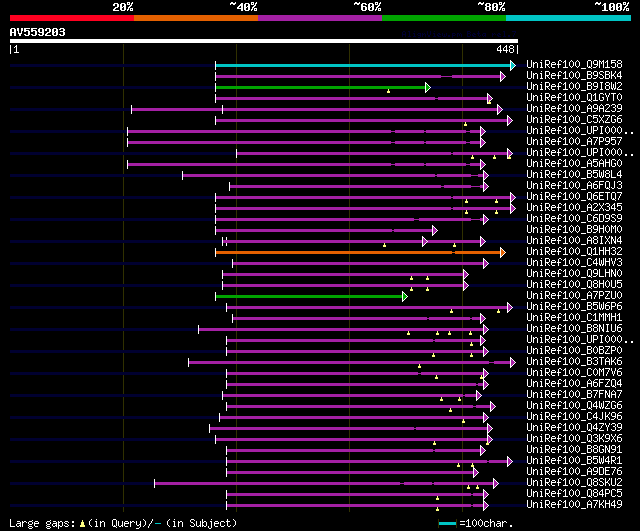Select the UniRef100_A5AHG0 hit
Screen dimensions: 640x531
(x=574, y=164)
